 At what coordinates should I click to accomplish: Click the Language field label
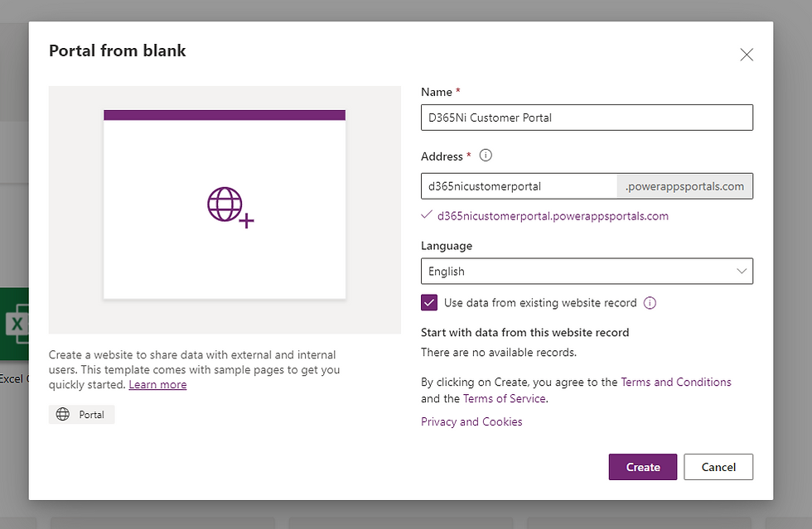(447, 246)
